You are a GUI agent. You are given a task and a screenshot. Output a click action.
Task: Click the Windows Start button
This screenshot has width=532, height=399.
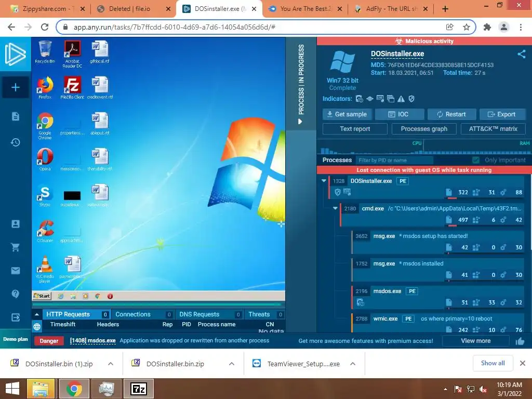(x=12, y=389)
